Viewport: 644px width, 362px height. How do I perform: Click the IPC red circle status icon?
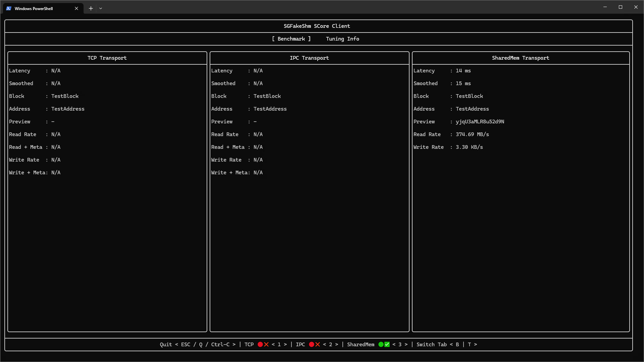pos(312,345)
